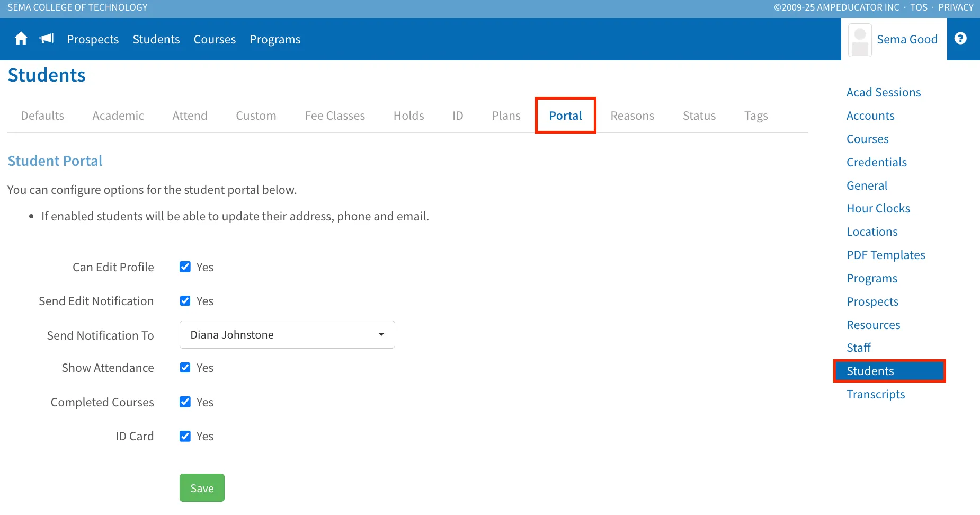Uncheck Can Edit Profile checkbox

(185, 267)
